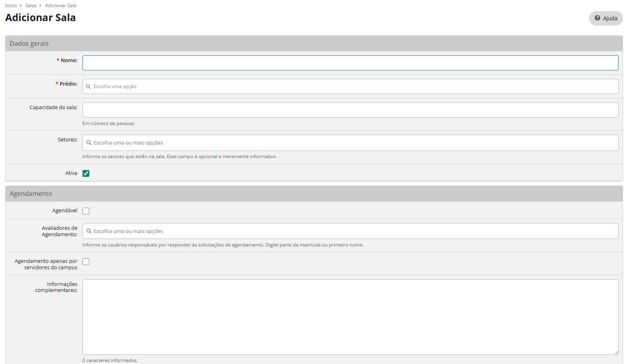Screen dimensions: 625x364
Task: Go to Início in the breadcrumb
Action: pos(11,6)
